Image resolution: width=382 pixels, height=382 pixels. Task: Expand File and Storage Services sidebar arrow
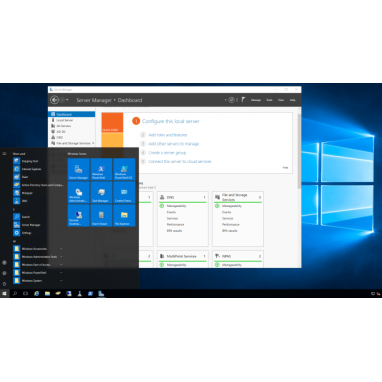[x=93, y=143]
